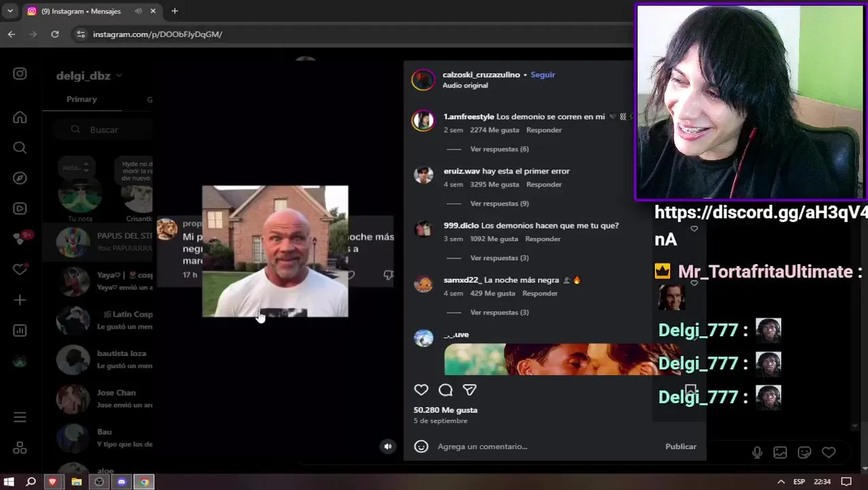This screenshot has width=868, height=490.
Task: Open Chrome from taskbar
Action: point(144,482)
